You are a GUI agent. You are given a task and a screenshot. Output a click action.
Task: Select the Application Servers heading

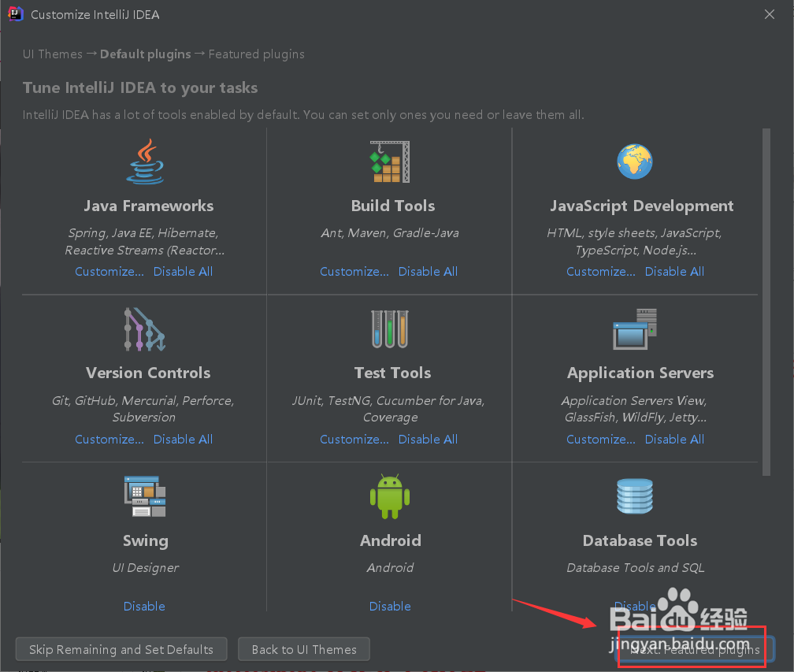click(640, 373)
